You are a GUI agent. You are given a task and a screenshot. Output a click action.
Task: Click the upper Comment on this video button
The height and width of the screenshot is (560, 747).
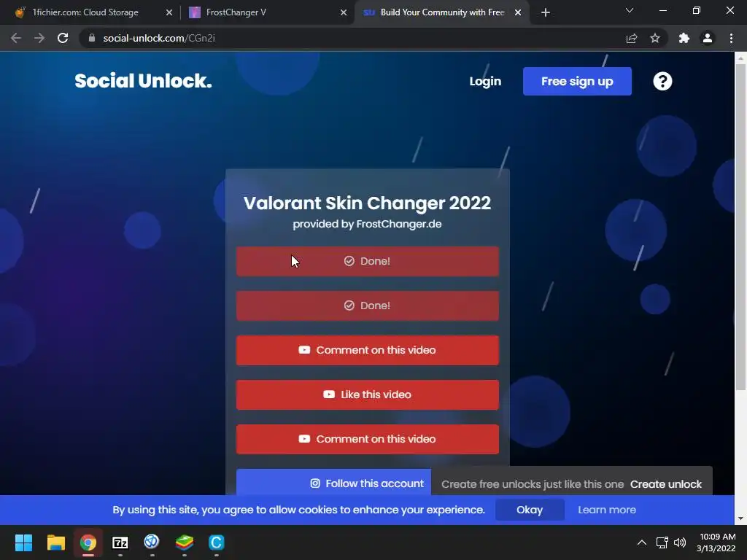coord(368,350)
